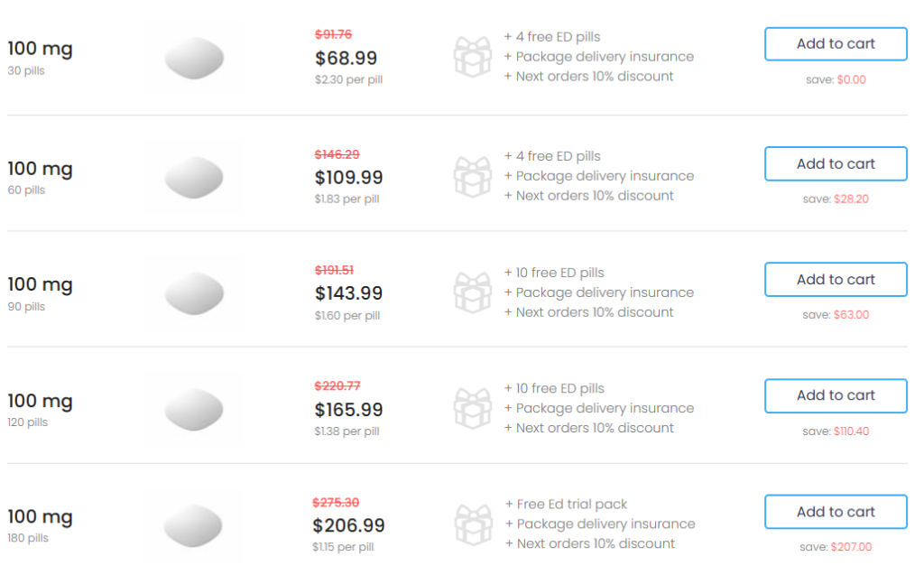Add the 30 pills package to cart
This screenshot has width=924, height=575.
(836, 43)
